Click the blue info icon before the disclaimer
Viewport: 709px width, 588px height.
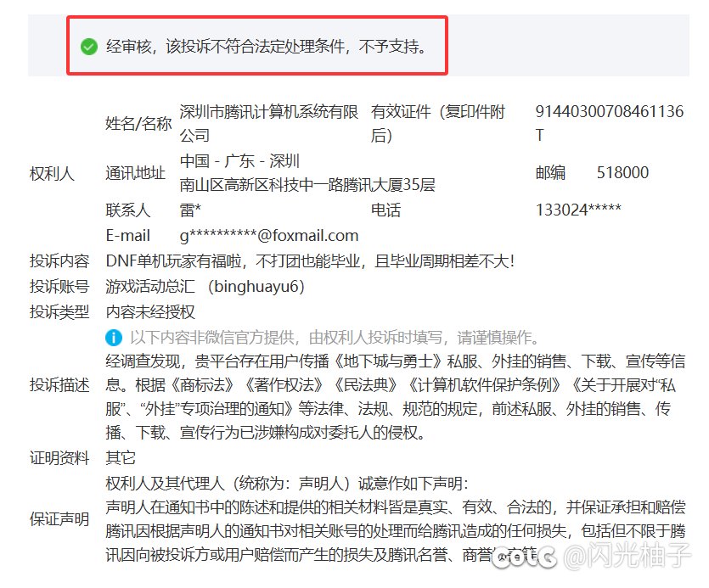[115, 337]
